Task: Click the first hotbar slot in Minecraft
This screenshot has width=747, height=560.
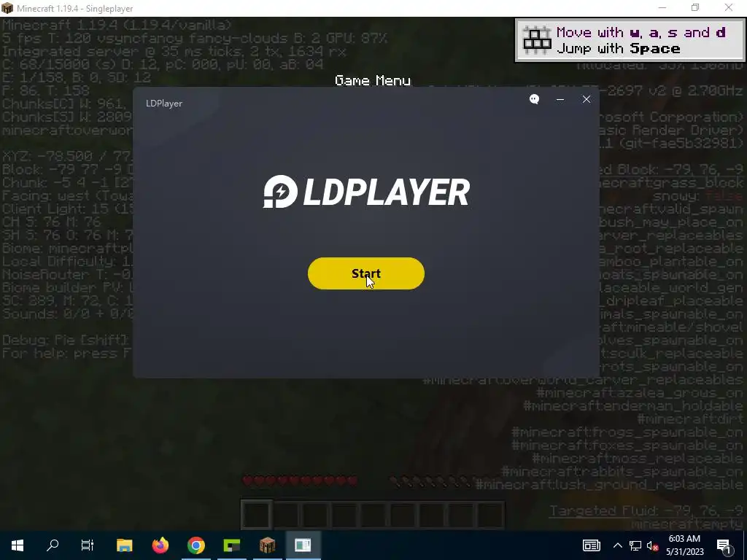Action: click(x=257, y=514)
